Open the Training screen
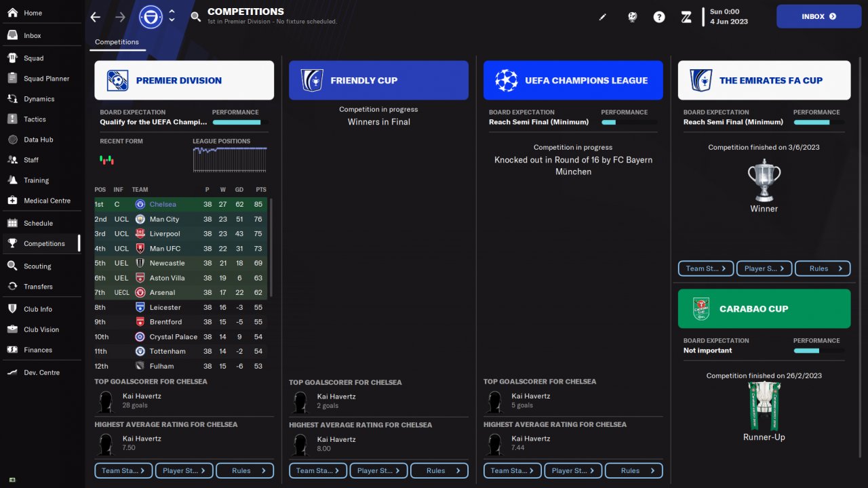The width and height of the screenshot is (868, 488). [x=41, y=180]
